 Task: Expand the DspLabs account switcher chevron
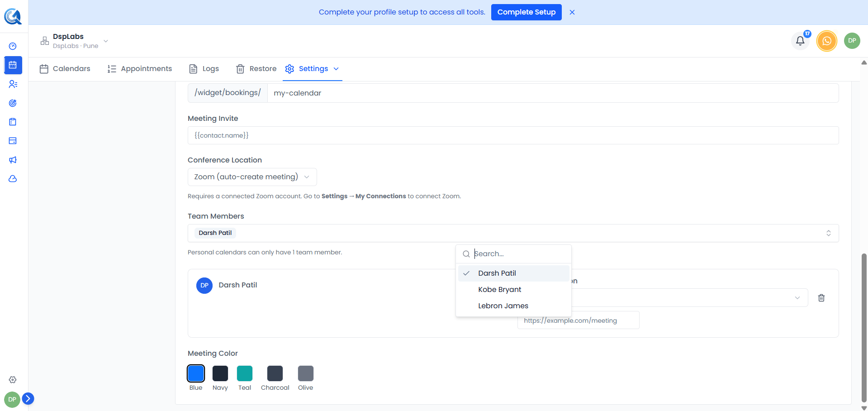pos(106,41)
